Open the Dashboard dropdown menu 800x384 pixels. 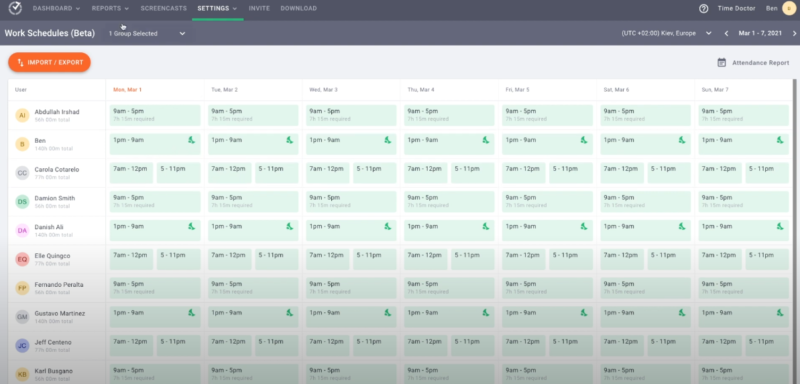point(56,9)
